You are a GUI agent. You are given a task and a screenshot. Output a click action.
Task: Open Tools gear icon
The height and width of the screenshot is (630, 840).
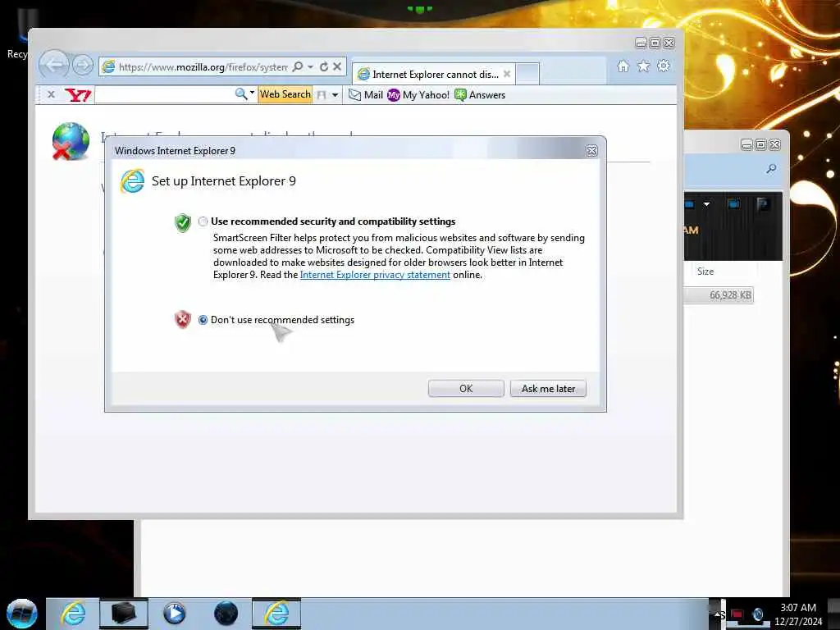click(x=664, y=66)
